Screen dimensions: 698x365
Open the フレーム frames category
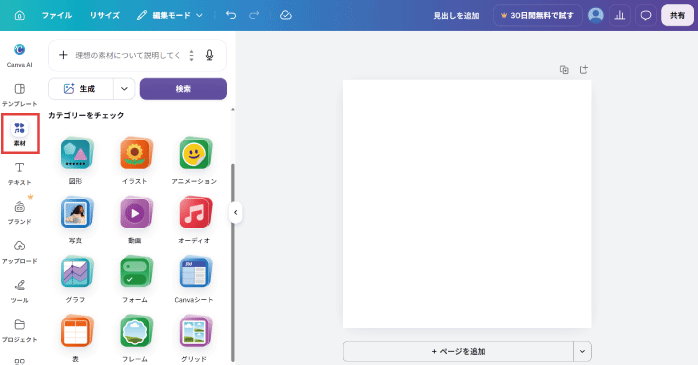tap(135, 338)
